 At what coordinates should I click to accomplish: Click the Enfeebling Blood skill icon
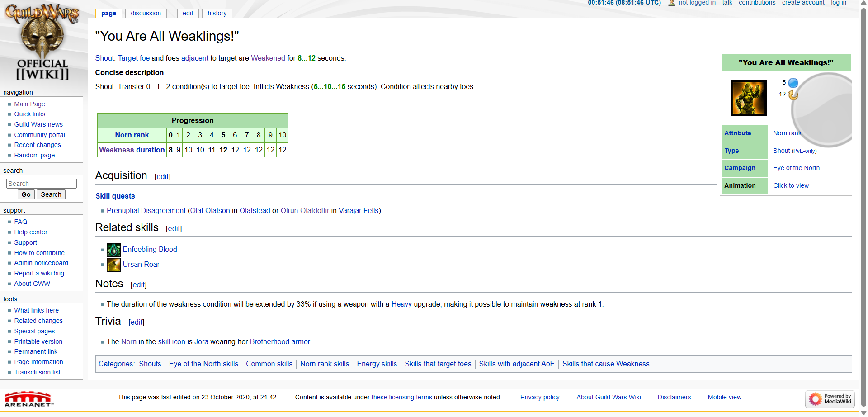(113, 250)
